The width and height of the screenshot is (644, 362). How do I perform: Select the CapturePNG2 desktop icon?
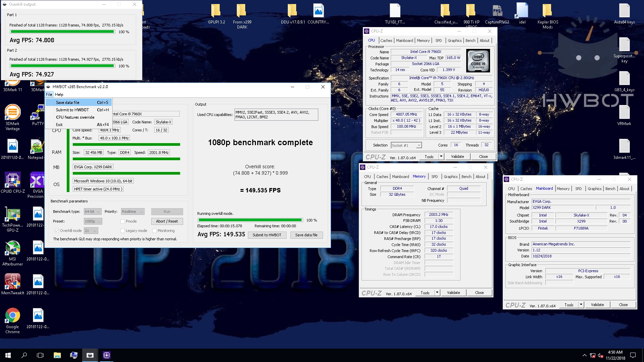point(497,14)
